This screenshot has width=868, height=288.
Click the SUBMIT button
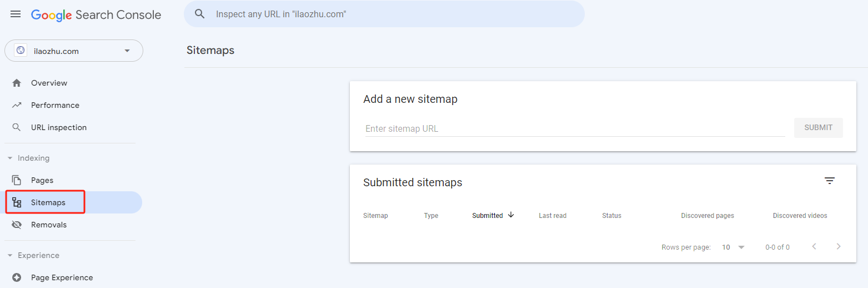coord(819,127)
